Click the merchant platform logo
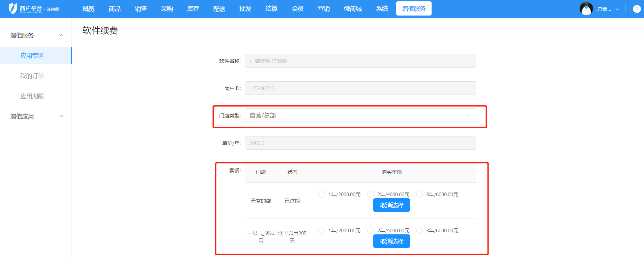 coord(33,9)
